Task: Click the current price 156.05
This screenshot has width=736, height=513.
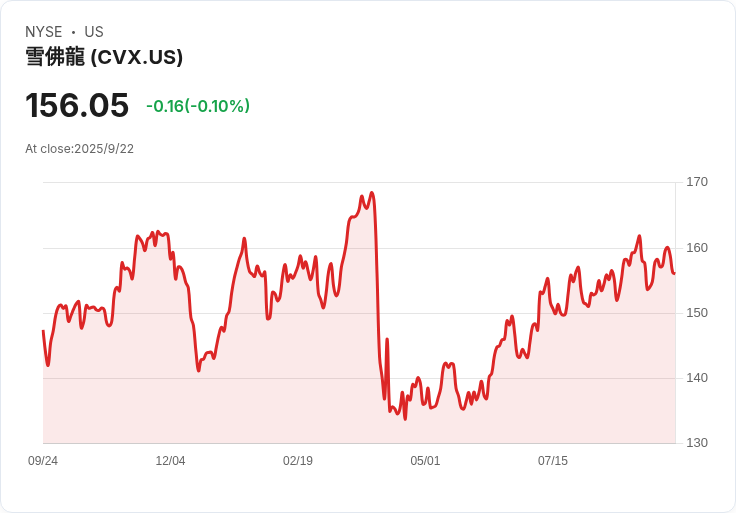Action: tap(77, 105)
